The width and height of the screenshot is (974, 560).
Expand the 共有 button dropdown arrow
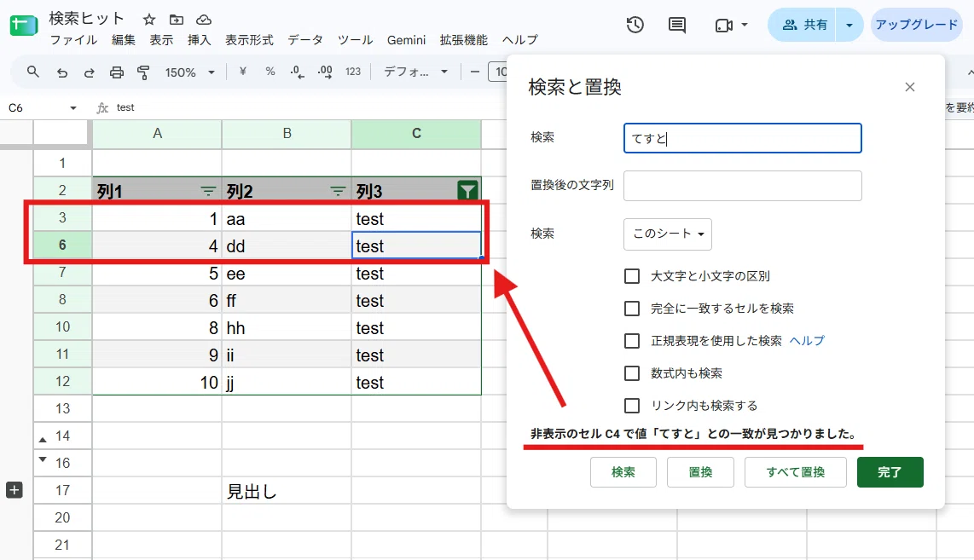pyautogui.click(x=849, y=25)
